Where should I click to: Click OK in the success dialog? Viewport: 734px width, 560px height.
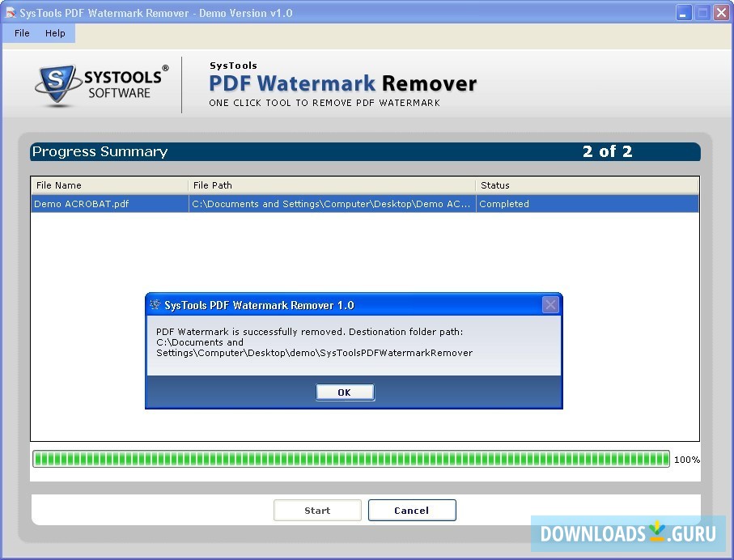point(345,392)
